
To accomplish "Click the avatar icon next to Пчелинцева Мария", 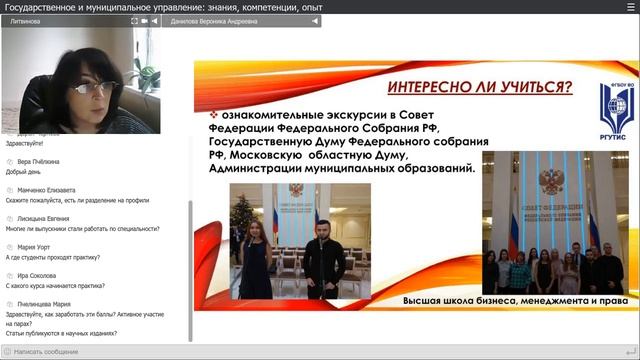I will [x=10, y=305].
